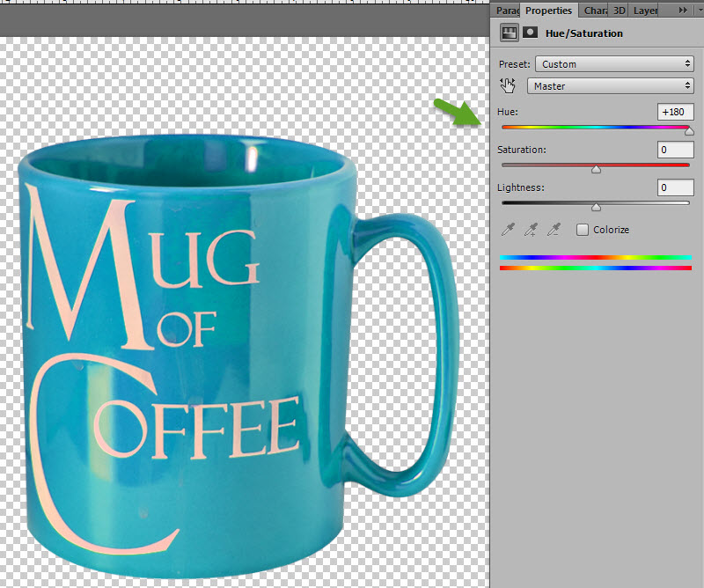Click the Hue/Saturation adjustment icon
The image size is (704, 588).
(510, 33)
